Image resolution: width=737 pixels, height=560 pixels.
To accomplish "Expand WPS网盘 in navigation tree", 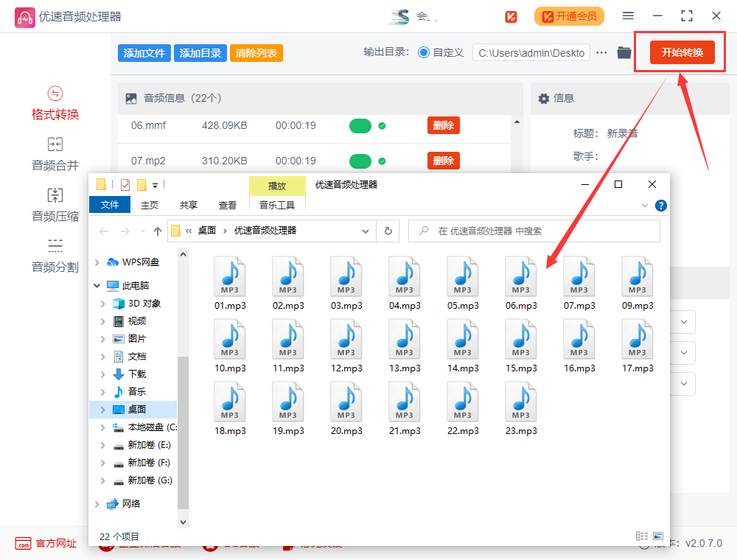I will click(x=97, y=262).
